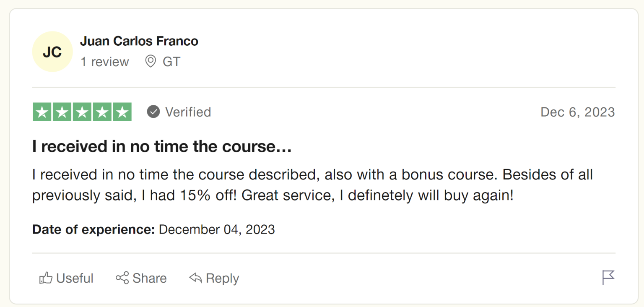This screenshot has height=307, width=644.
Task: Open Juan Carlos Franco's profile name
Action: click(139, 41)
